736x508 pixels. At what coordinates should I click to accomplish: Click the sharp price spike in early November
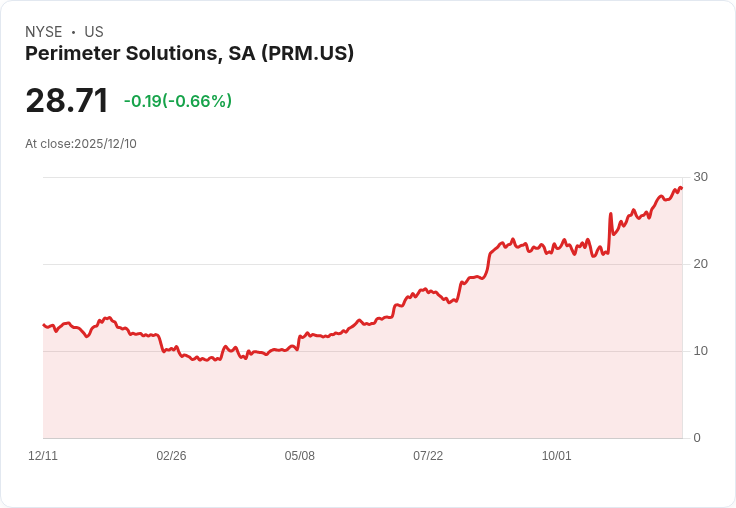point(611,214)
